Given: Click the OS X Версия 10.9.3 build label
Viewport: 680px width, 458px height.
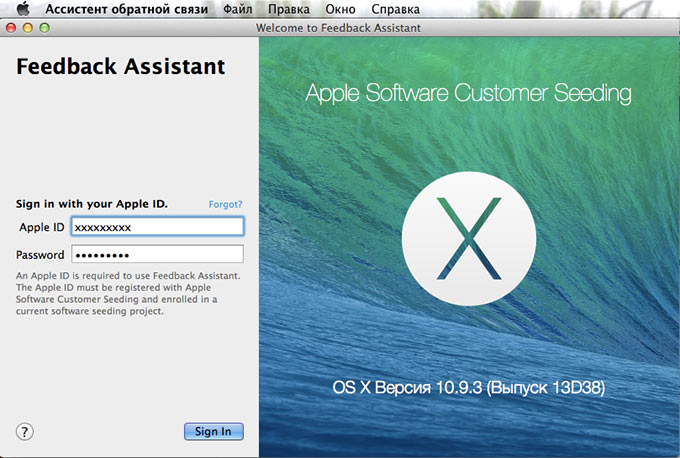Looking at the screenshot, I should click(x=468, y=386).
